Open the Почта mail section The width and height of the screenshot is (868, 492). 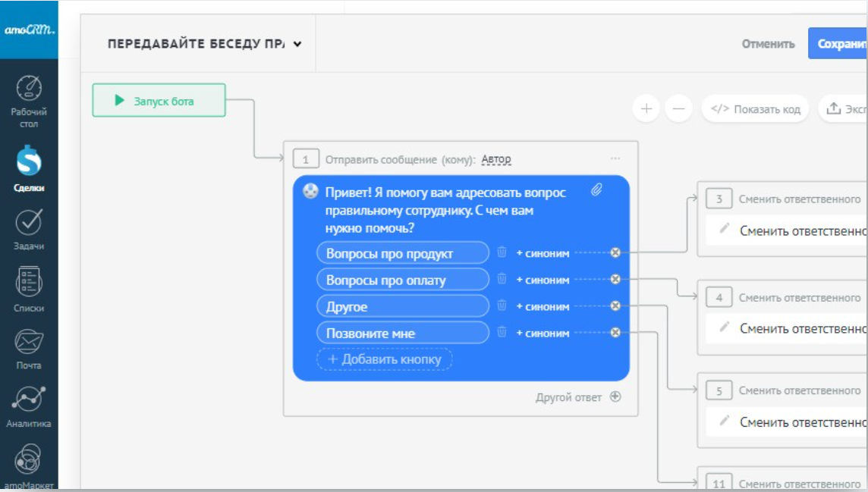click(29, 348)
